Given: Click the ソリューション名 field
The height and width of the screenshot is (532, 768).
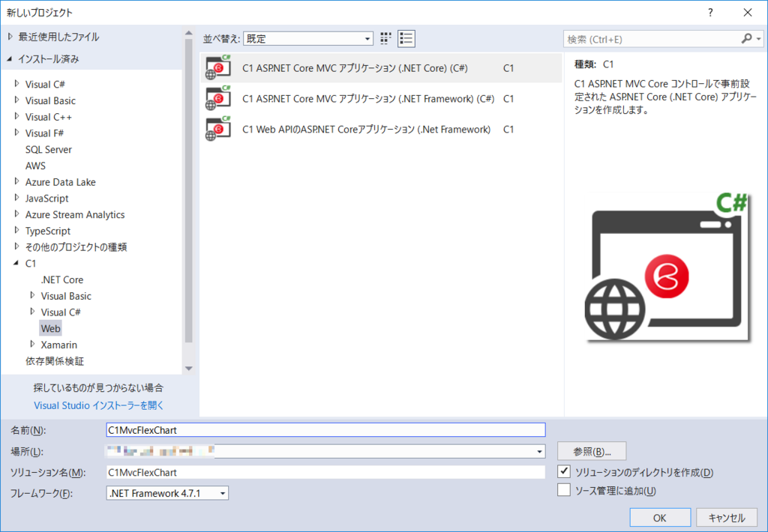Looking at the screenshot, I should pyautogui.click(x=325, y=472).
